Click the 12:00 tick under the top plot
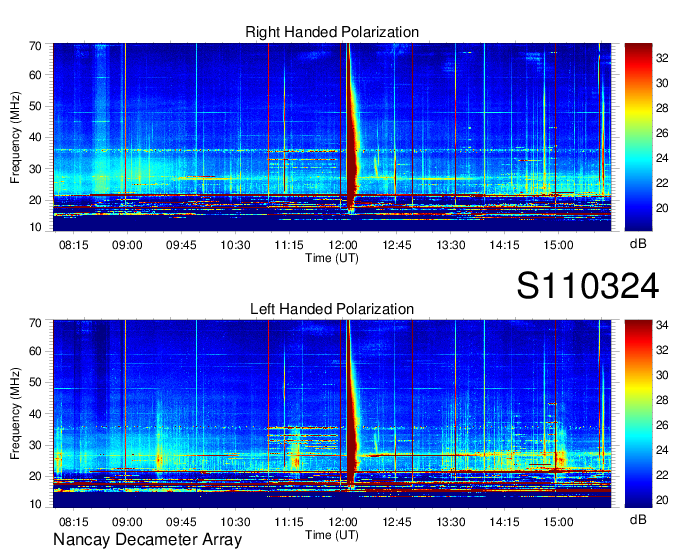Screen dimensions: 680x552 pos(343,245)
